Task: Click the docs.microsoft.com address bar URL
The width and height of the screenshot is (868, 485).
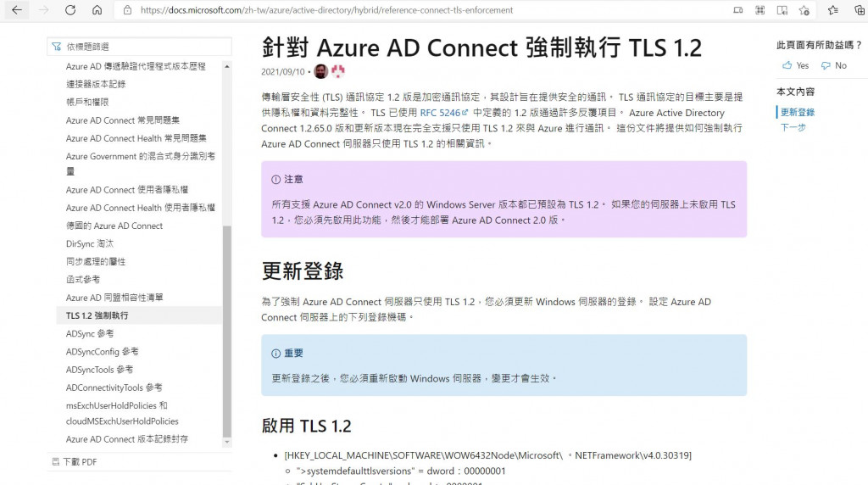Action: (x=326, y=10)
